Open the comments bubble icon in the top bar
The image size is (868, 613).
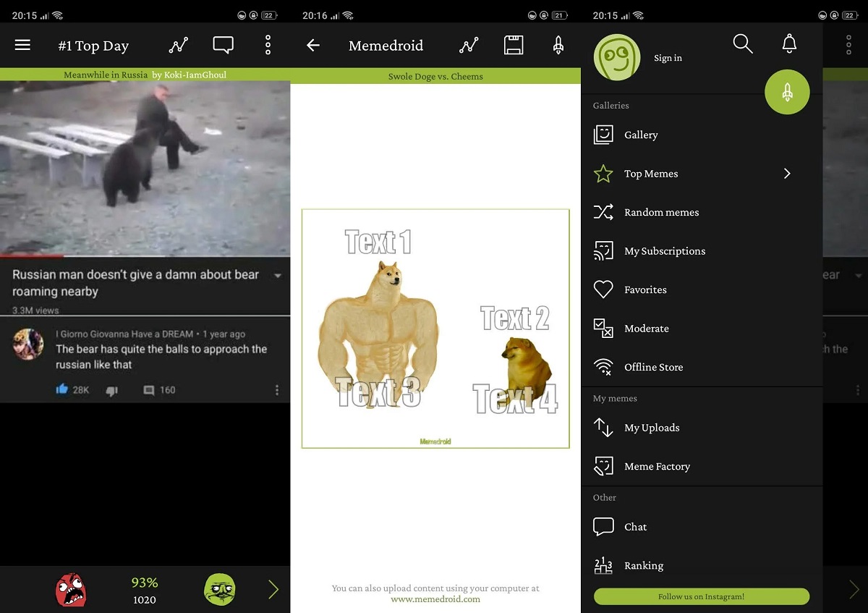(x=223, y=45)
